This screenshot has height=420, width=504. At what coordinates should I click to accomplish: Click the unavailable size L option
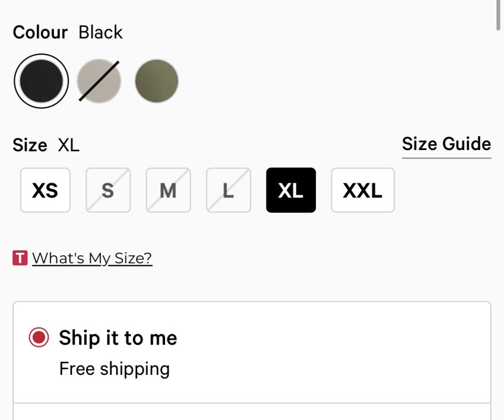pos(229,190)
